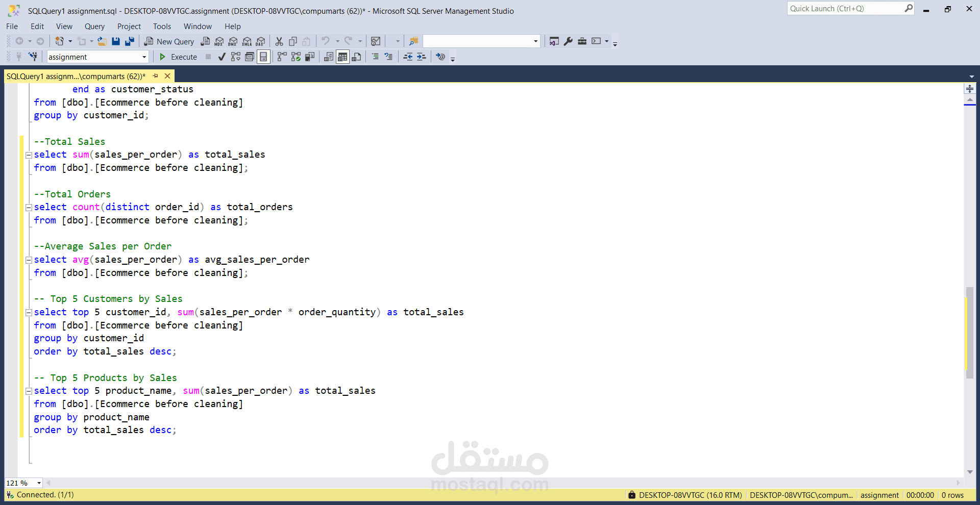The image size is (980, 505).
Task: Open the active documents list dropdown arrow
Action: point(971,77)
